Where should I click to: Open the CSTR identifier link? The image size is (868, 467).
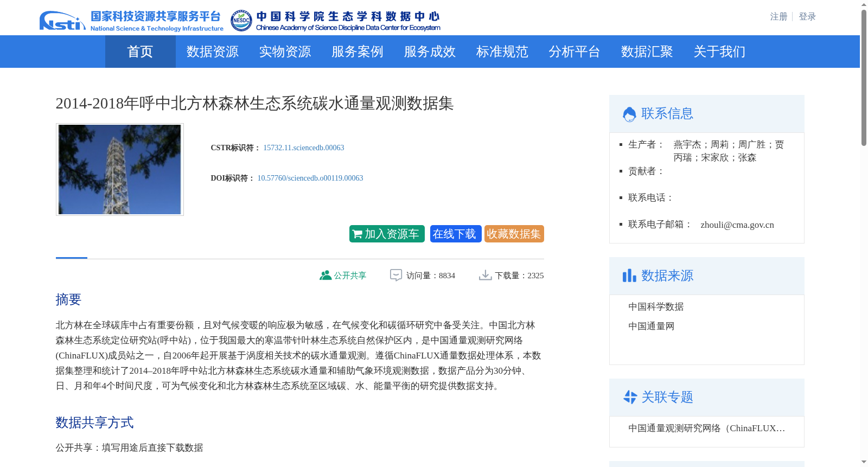pyautogui.click(x=304, y=148)
